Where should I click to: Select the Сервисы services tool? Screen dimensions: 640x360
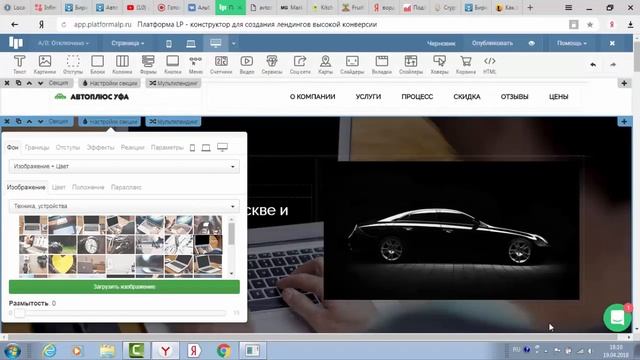coord(272,64)
